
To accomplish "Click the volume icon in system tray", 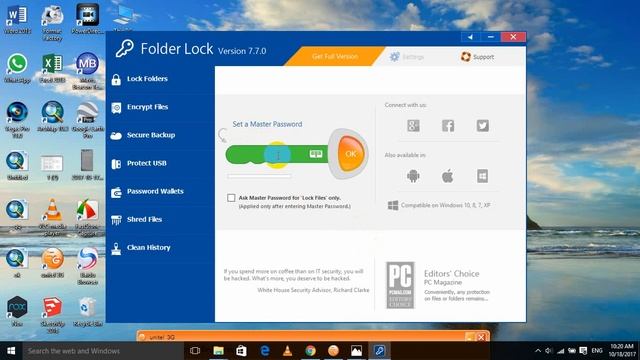I will pyautogui.click(x=549, y=351).
